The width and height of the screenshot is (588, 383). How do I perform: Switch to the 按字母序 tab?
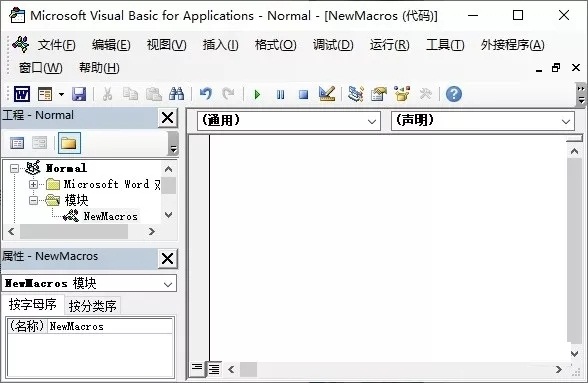[33, 305]
